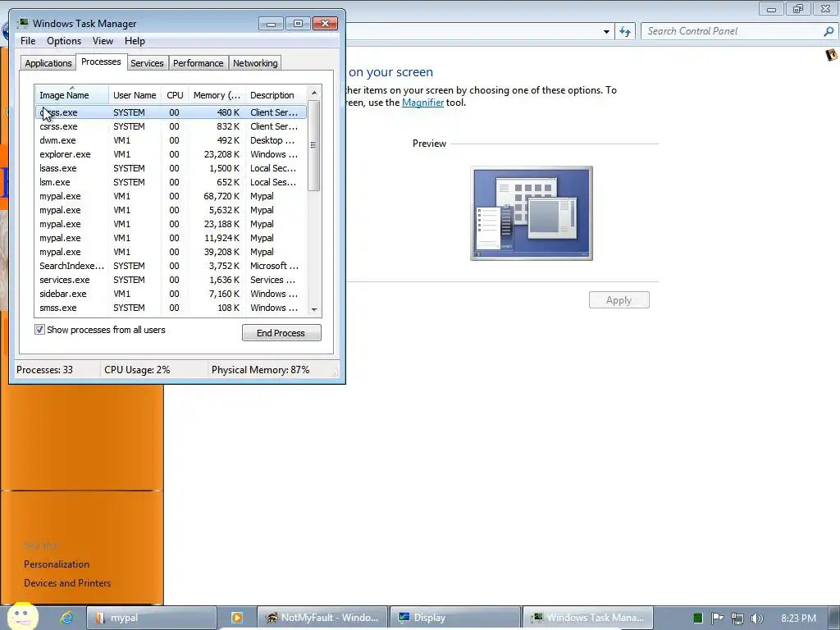Click the small icon below Control Panel search
The height and width of the screenshot is (630, 840).
(832, 55)
